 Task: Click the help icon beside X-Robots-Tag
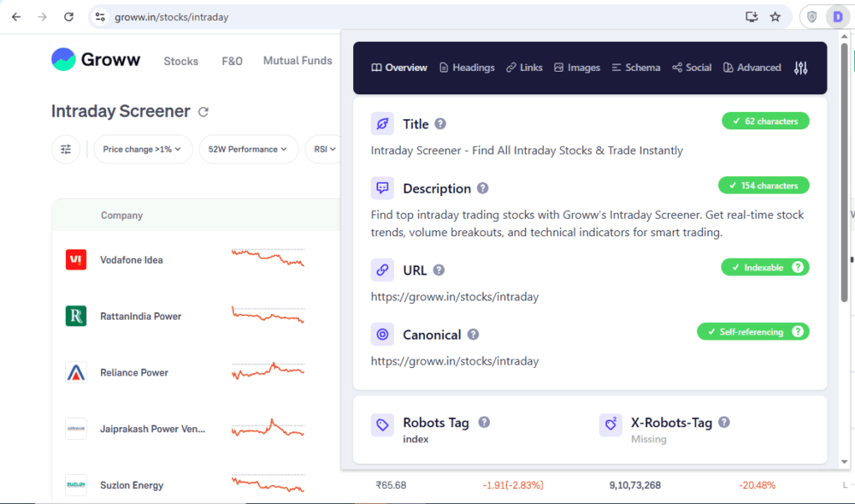coord(724,422)
